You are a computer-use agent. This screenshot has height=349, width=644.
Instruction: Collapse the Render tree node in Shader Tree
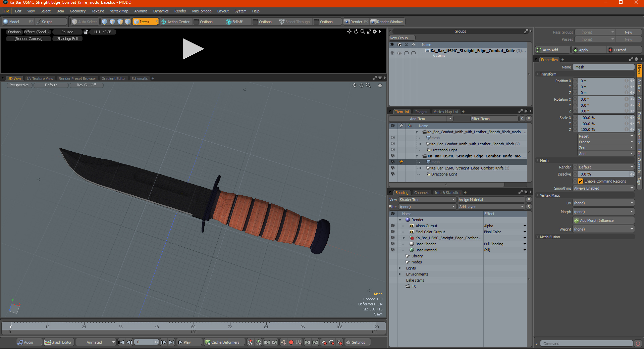click(x=400, y=220)
